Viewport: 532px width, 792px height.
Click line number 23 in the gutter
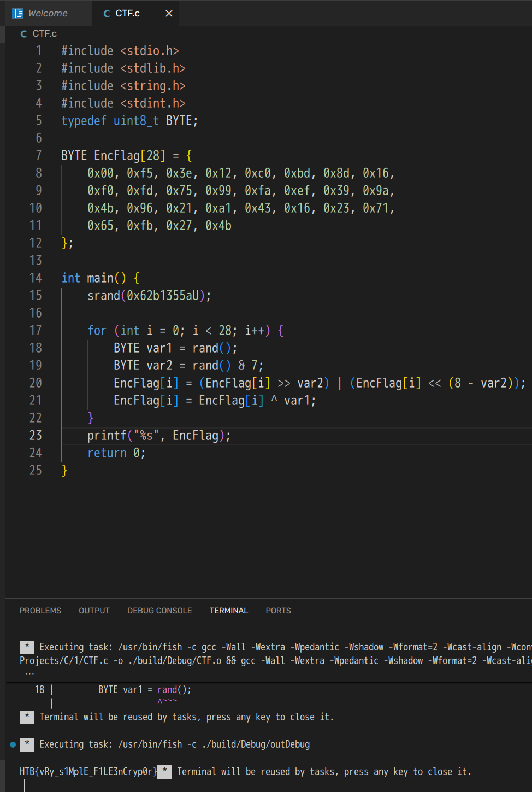tap(36, 436)
